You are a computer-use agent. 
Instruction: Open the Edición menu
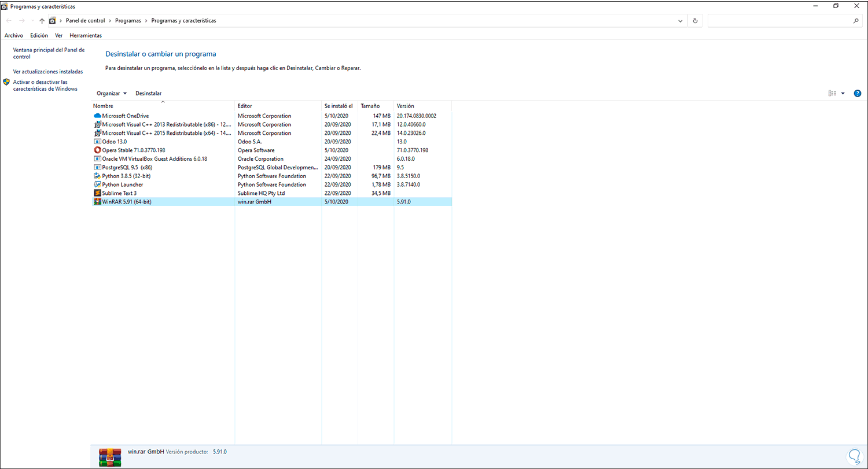[39, 35]
